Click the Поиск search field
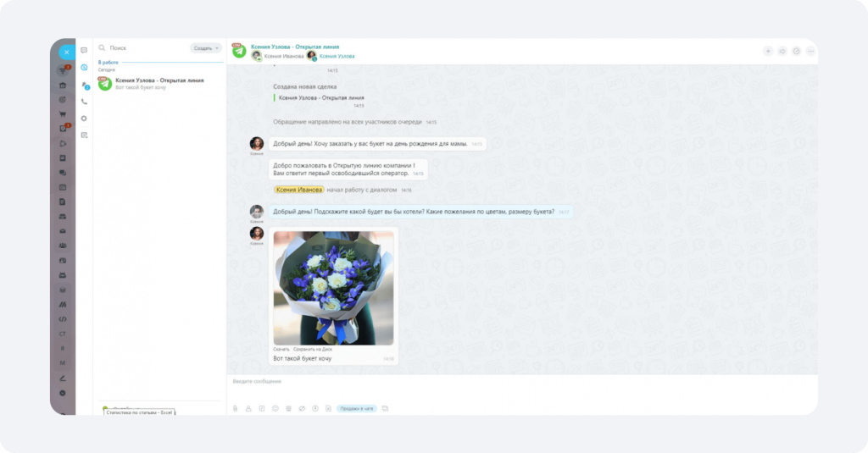The image size is (868, 453). [x=147, y=48]
